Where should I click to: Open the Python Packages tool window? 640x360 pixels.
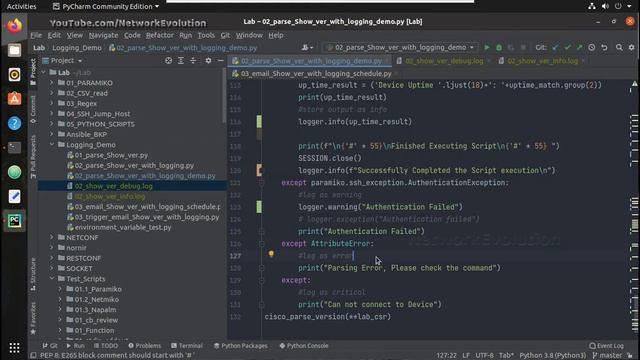click(x=241, y=346)
